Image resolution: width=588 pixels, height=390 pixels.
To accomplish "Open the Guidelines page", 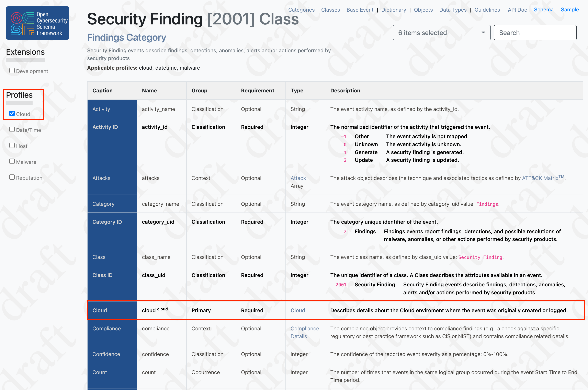I will pyautogui.click(x=487, y=10).
